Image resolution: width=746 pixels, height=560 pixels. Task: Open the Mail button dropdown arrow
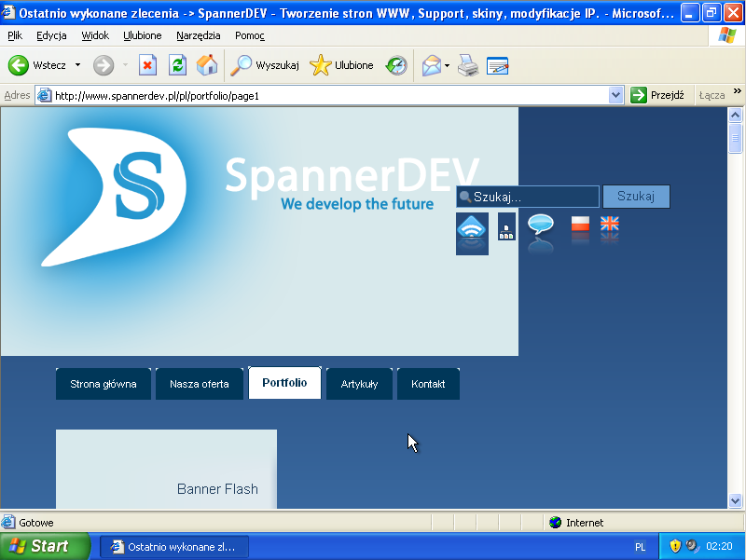click(447, 65)
